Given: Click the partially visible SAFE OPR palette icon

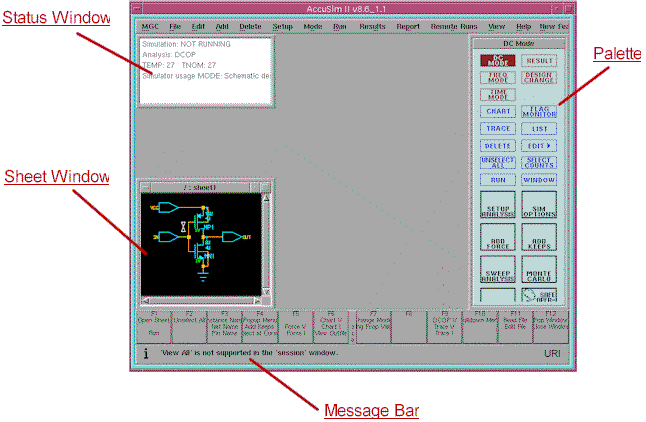Looking at the screenshot, I should pyautogui.click(x=539, y=295).
